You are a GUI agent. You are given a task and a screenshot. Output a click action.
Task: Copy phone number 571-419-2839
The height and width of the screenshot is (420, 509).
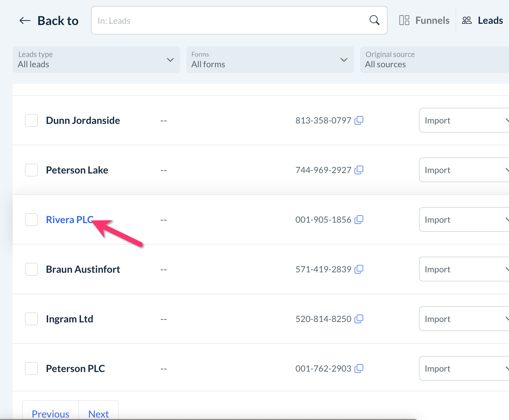tap(359, 269)
